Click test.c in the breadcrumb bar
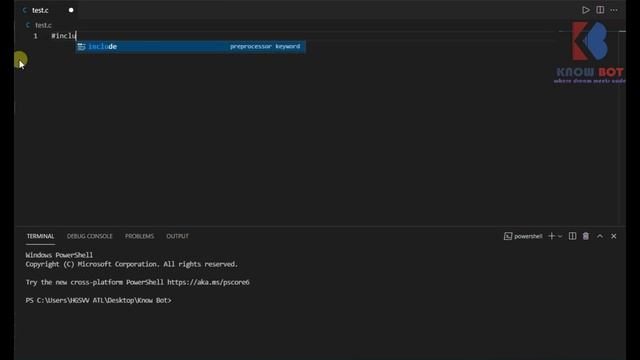Viewport: 640px width, 360px height. [43, 25]
